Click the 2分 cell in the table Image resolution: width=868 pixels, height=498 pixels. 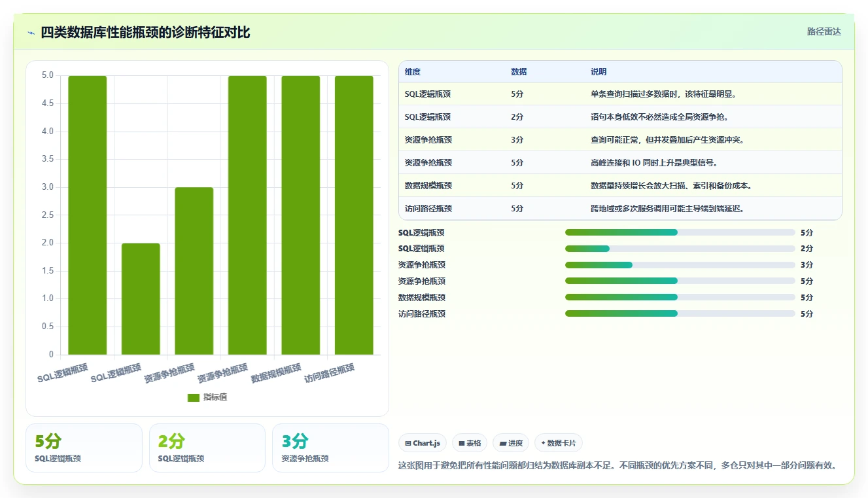click(x=517, y=117)
